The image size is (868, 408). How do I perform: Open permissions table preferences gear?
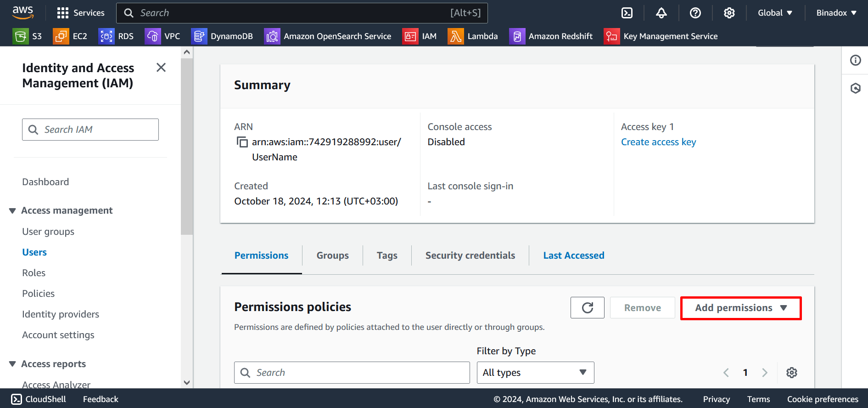(x=792, y=373)
